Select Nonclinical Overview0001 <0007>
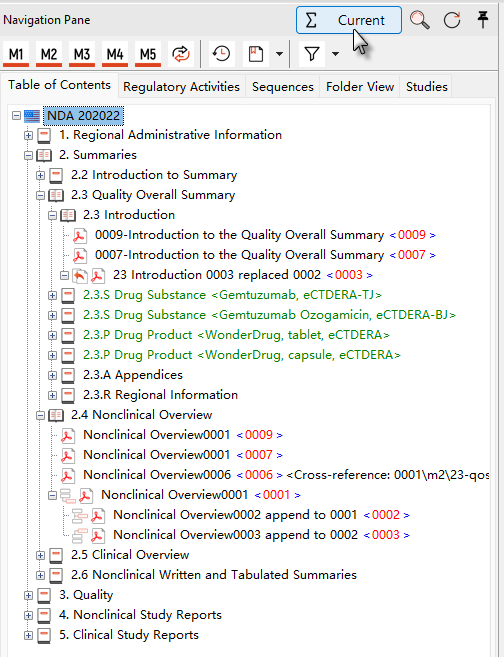 tap(183, 455)
